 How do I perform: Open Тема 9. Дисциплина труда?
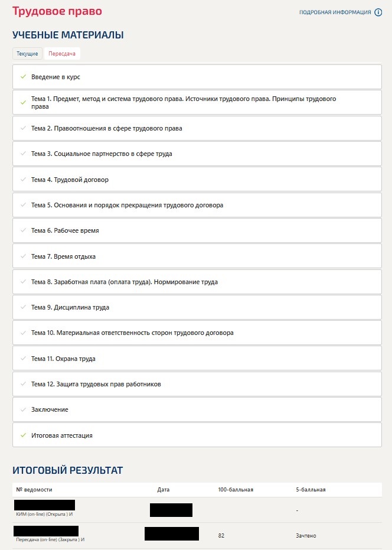(x=70, y=307)
